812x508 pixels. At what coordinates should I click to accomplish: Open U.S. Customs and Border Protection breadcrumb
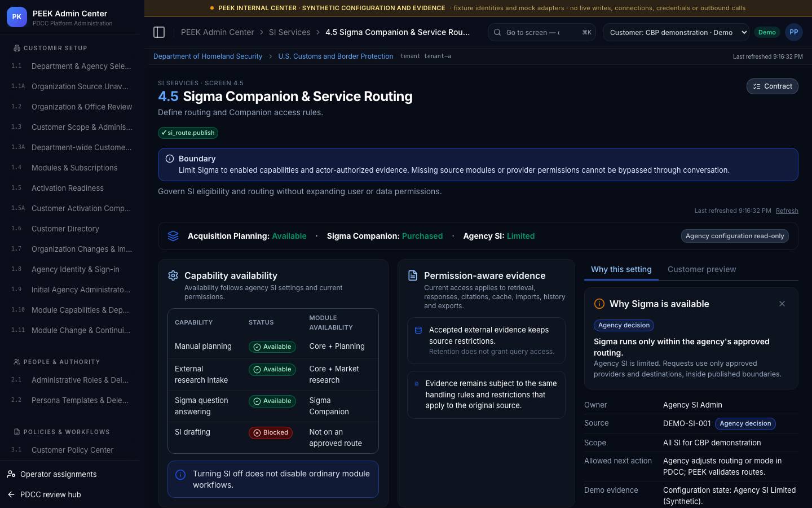point(336,56)
